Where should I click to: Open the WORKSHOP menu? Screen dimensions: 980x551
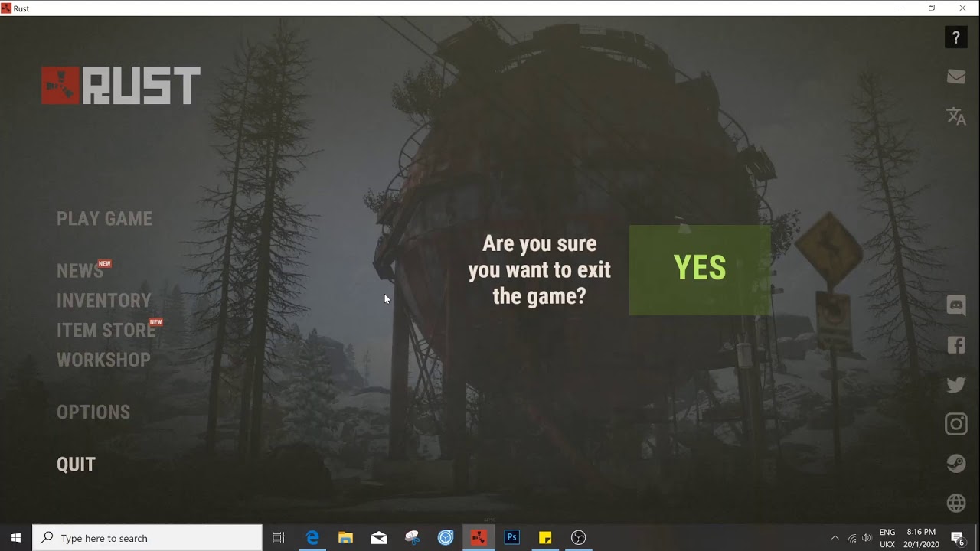click(103, 360)
